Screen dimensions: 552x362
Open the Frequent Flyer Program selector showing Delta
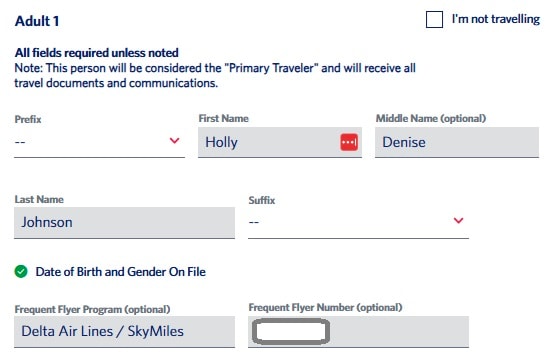[x=125, y=332]
